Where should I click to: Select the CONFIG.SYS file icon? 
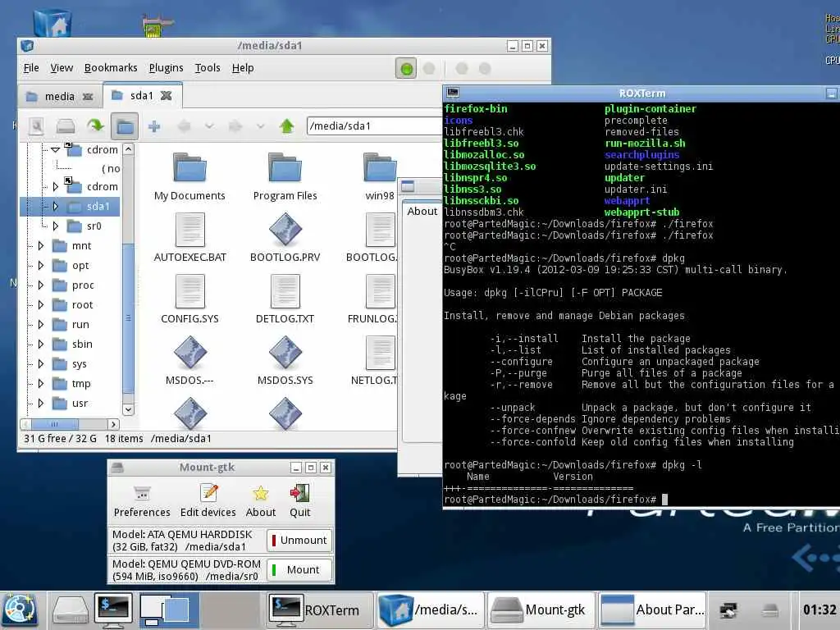click(x=190, y=291)
